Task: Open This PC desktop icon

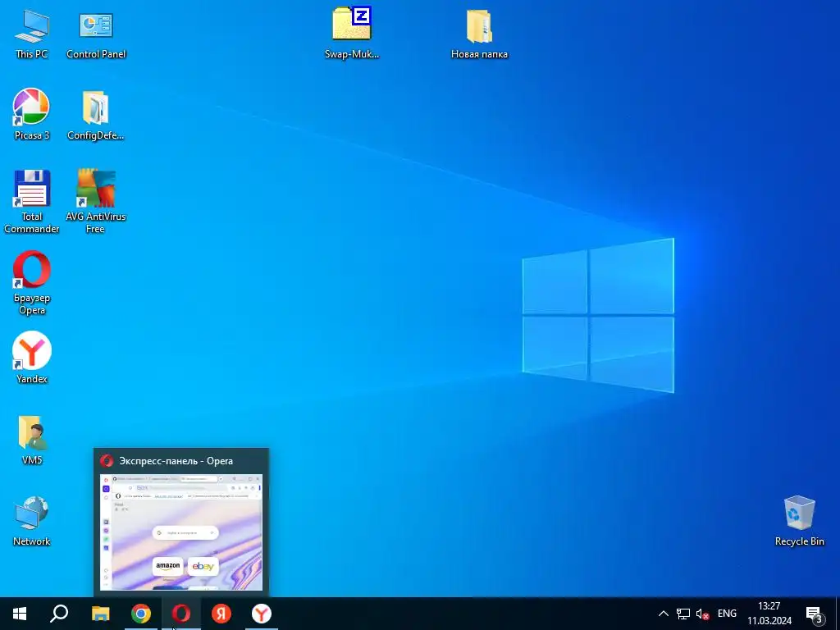Action: [32, 34]
